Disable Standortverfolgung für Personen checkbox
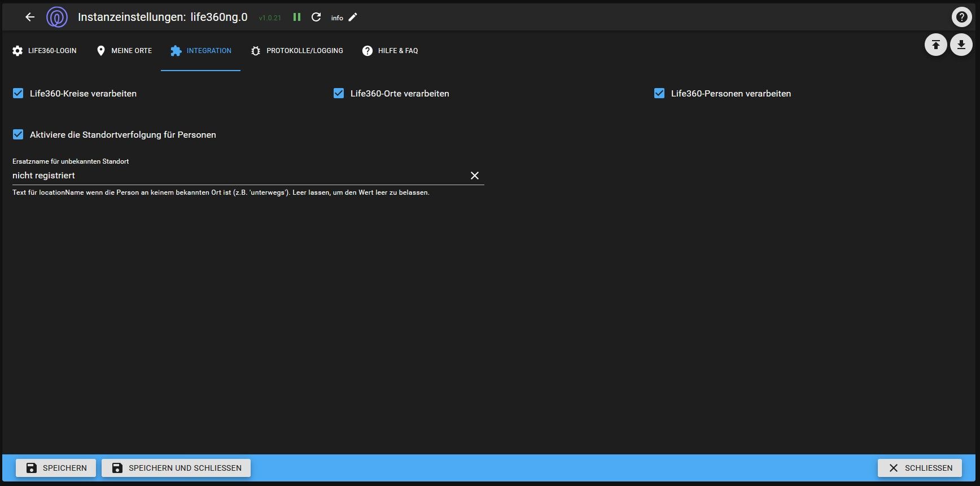Viewport: 980px width, 486px height. 18,134
